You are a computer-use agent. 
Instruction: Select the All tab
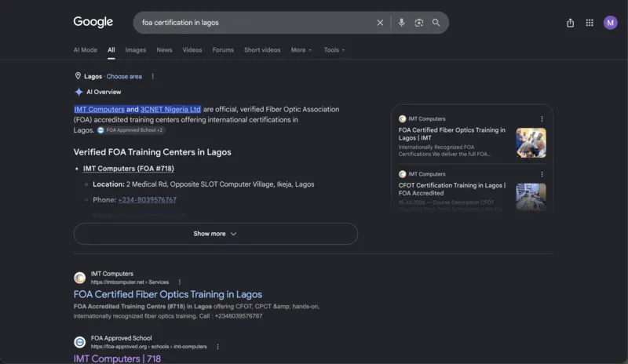(111, 50)
